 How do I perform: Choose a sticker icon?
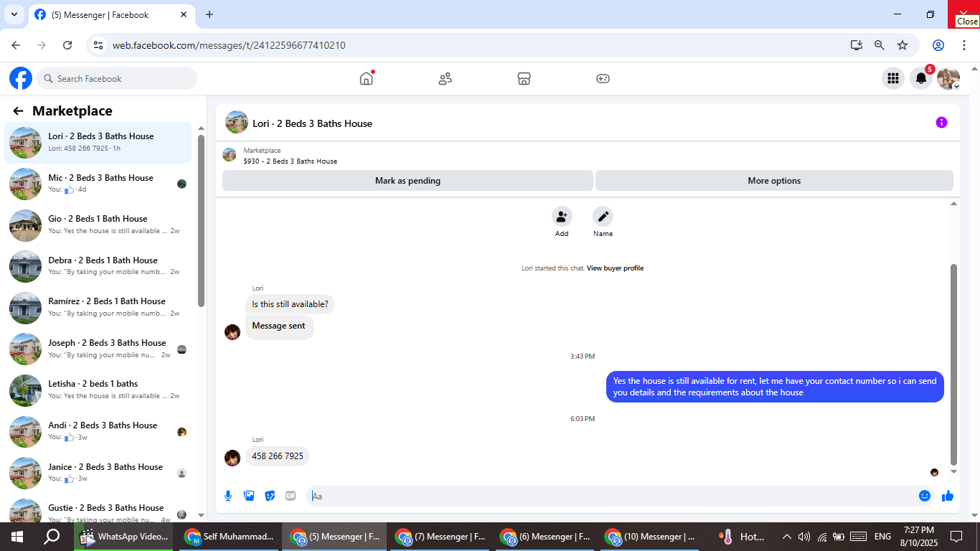(x=270, y=496)
